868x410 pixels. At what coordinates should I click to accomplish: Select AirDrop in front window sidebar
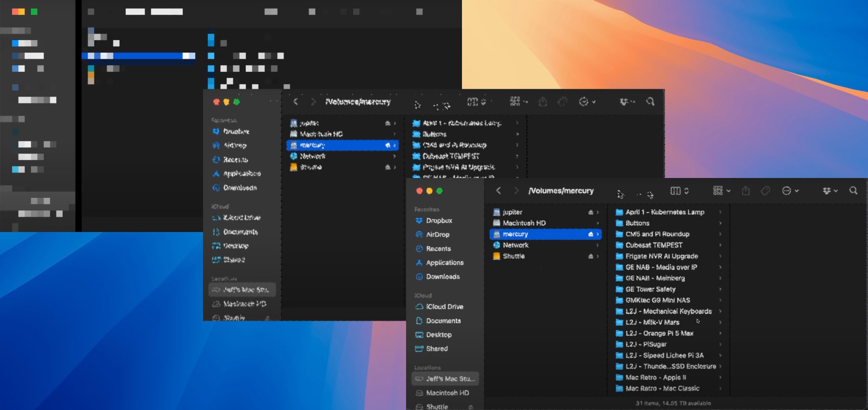[437, 234]
